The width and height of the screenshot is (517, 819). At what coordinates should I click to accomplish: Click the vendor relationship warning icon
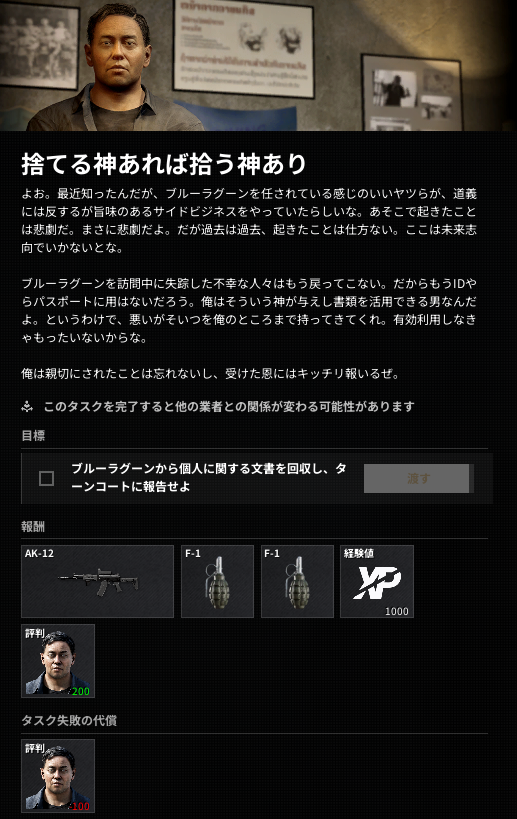point(27,406)
